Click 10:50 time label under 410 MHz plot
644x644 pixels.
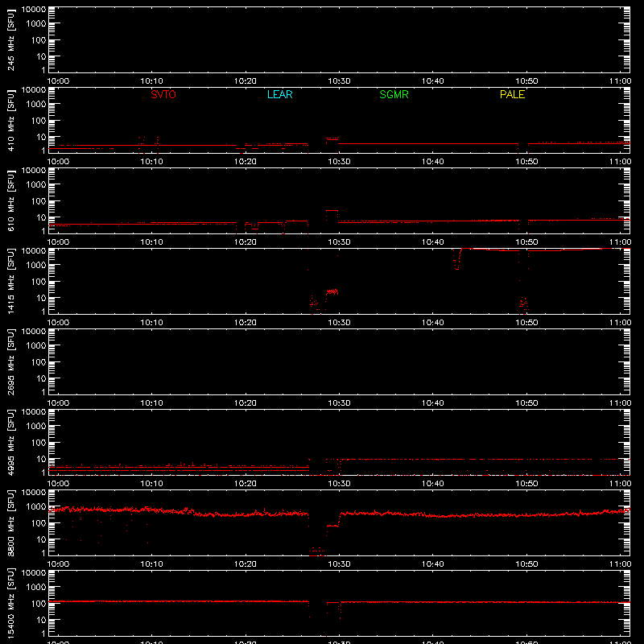tap(526, 162)
